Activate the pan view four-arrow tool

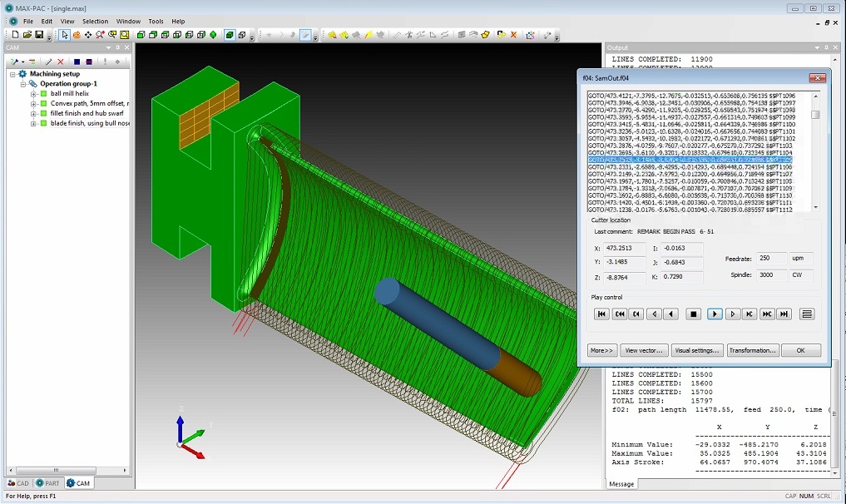88,35
